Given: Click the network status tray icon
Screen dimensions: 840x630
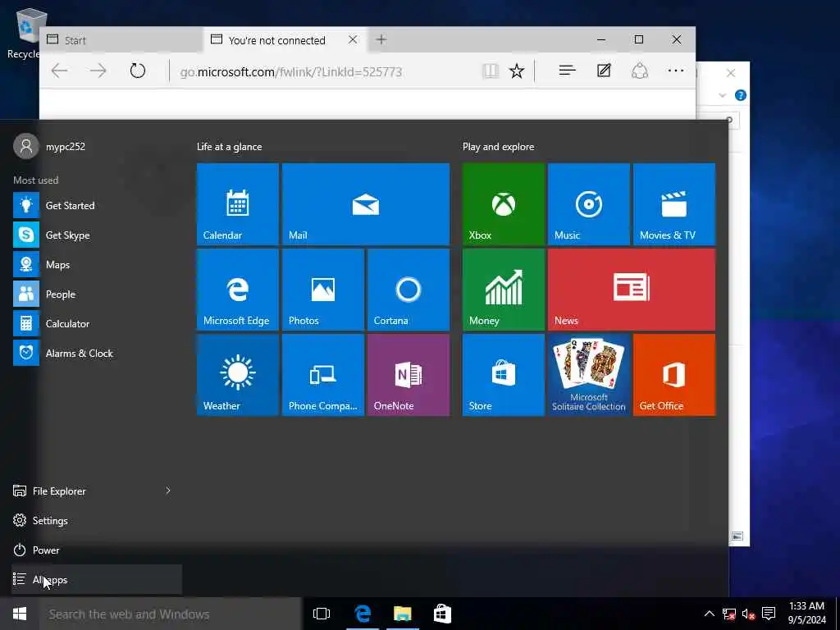Looking at the screenshot, I should pyautogui.click(x=728, y=614).
